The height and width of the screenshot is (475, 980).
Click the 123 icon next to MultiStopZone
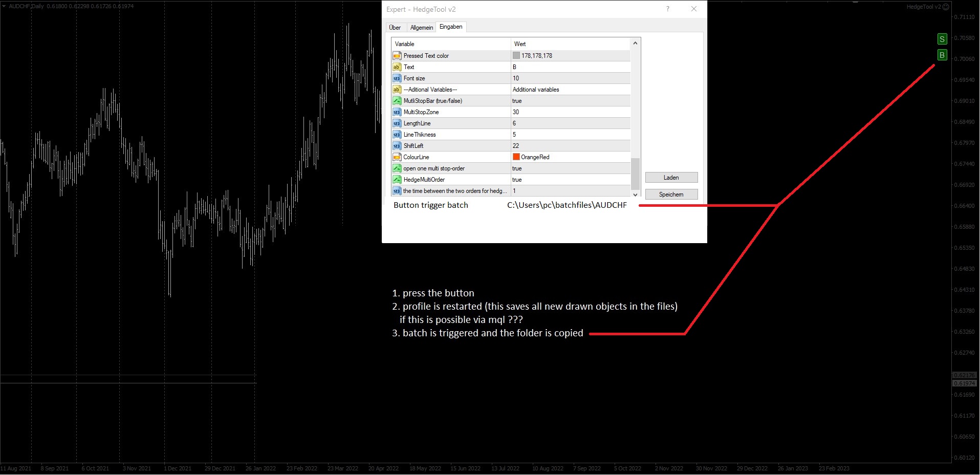point(397,112)
